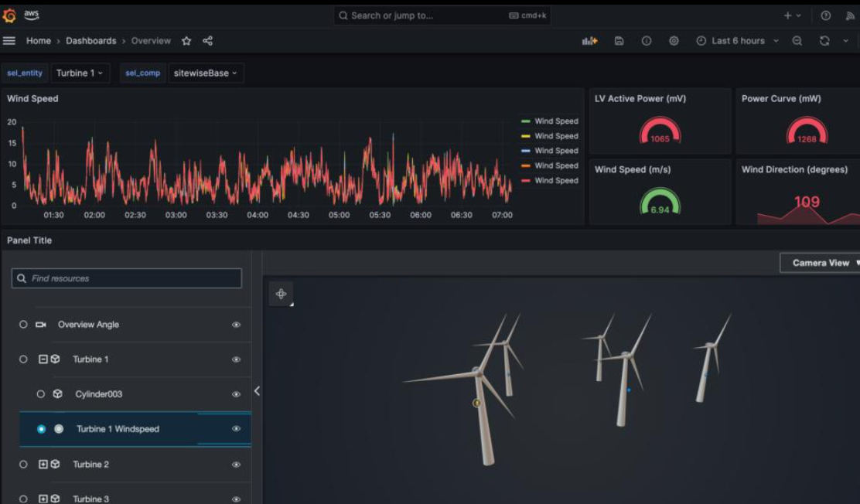860x504 pixels.
Task: Expand the Turbine 3 tree node
Action: 43,499
